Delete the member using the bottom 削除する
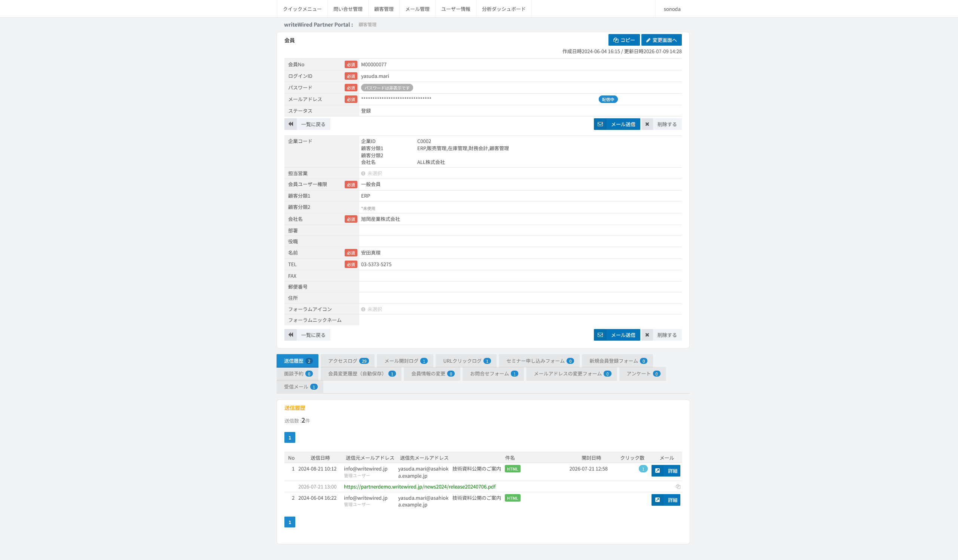 point(662,335)
